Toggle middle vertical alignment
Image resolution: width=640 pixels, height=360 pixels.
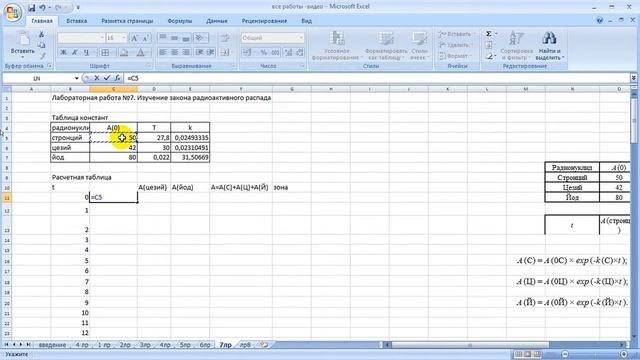pos(174,38)
